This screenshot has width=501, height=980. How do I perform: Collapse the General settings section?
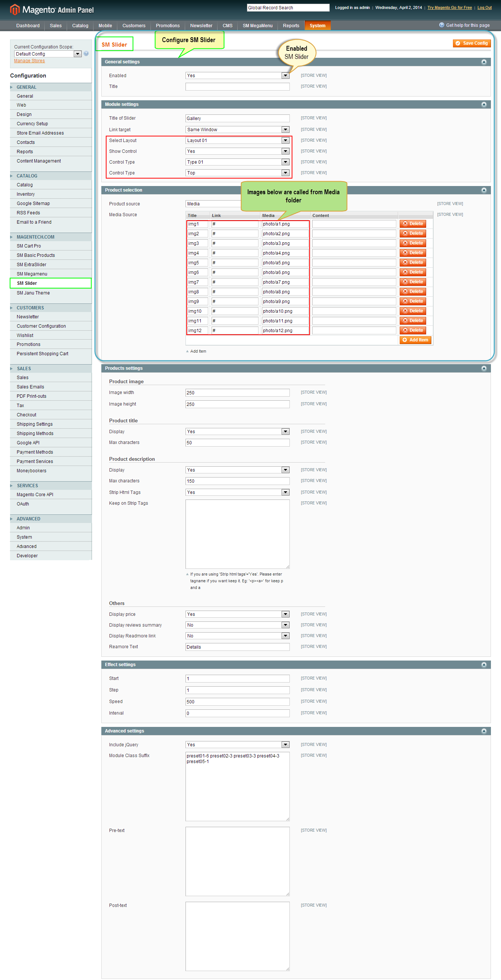[483, 62]
